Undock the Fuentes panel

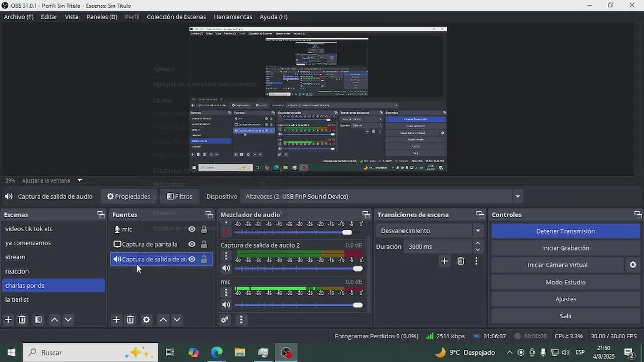(x=209, y=215)
